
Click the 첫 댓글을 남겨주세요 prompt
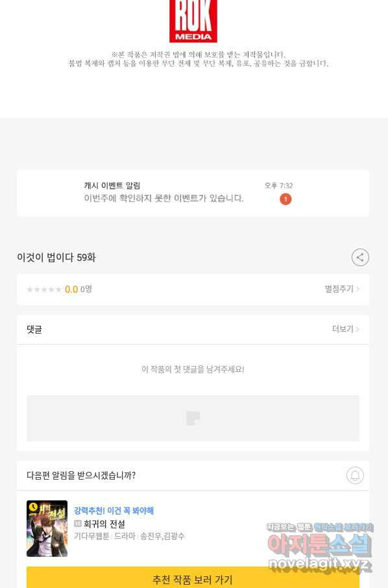point(193,369)
